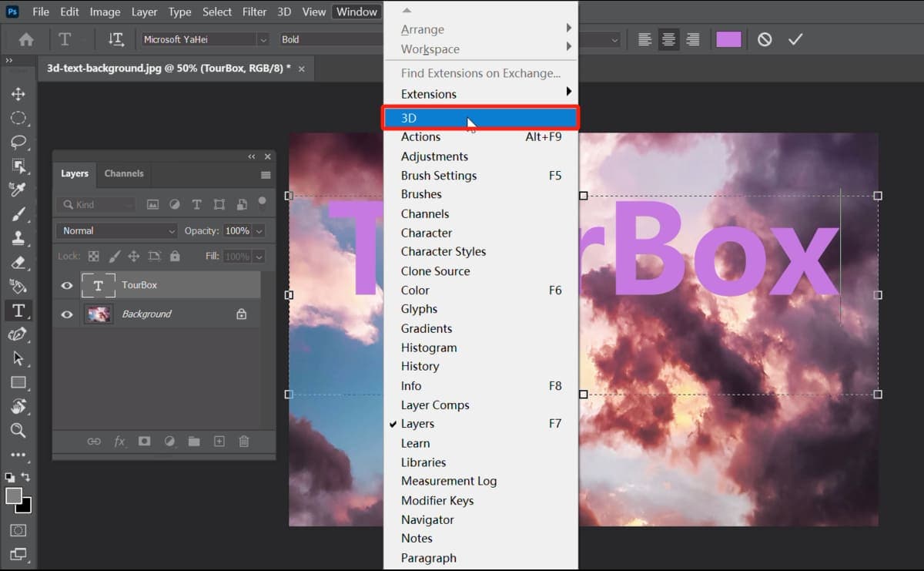The height and width of the screenshot is (571, 924).
Task: Select the Move tool
Action: 18,94
